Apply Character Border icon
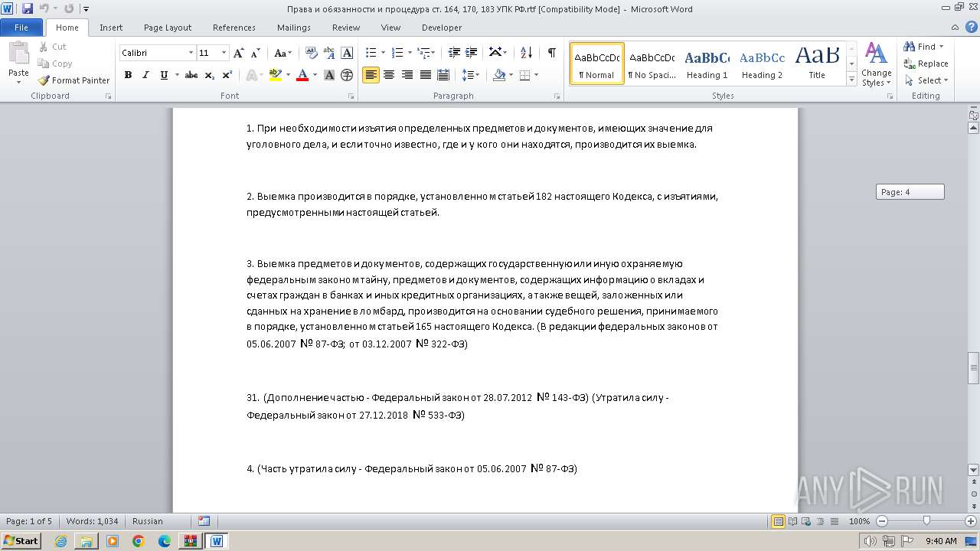Image resolution: width=980 pixels, height=551 pixels. (x=348, y=53)
